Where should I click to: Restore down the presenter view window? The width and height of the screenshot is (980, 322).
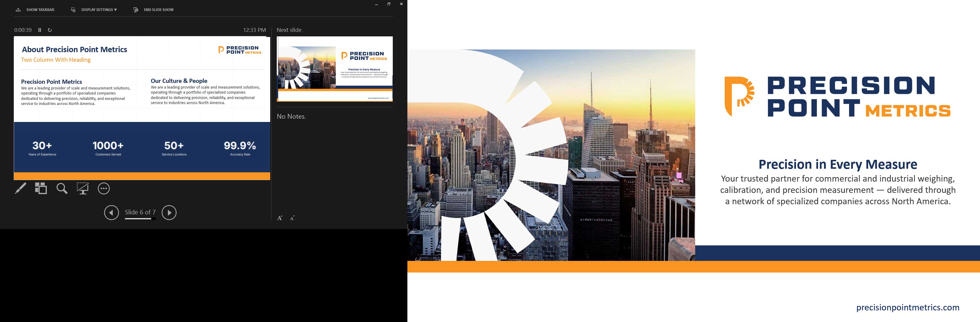(x=389, y=4)
